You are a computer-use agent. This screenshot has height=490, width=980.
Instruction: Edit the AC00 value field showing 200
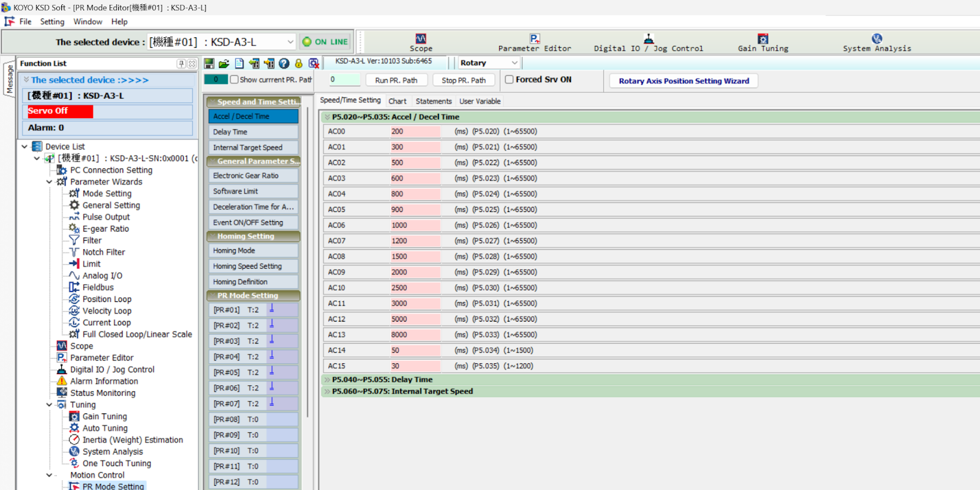(415, 132)
